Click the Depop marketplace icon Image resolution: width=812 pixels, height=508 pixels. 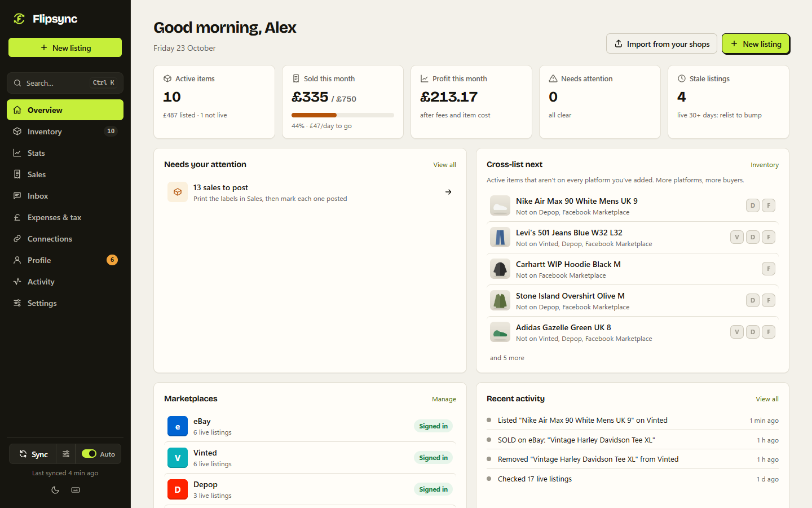[x=178, y=489]
